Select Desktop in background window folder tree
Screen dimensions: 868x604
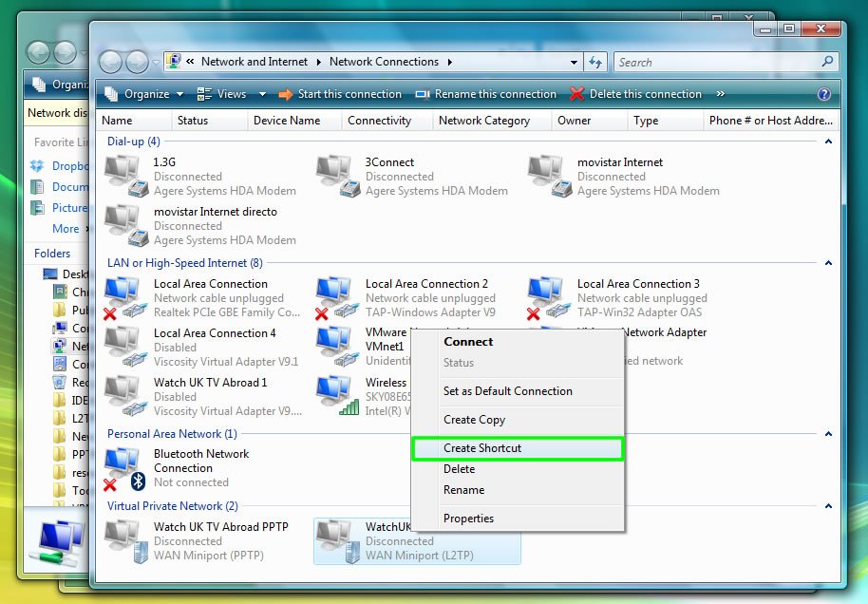click(66, 274)
